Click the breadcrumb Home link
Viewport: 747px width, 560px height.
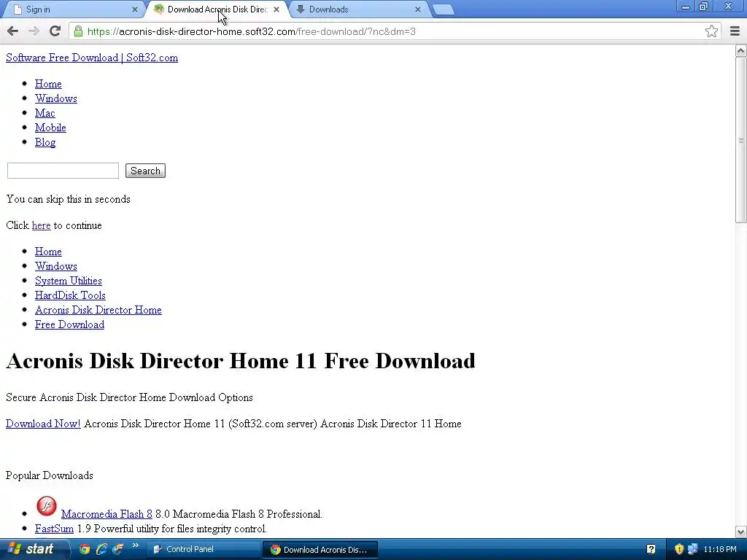click(x=48, y=252)
